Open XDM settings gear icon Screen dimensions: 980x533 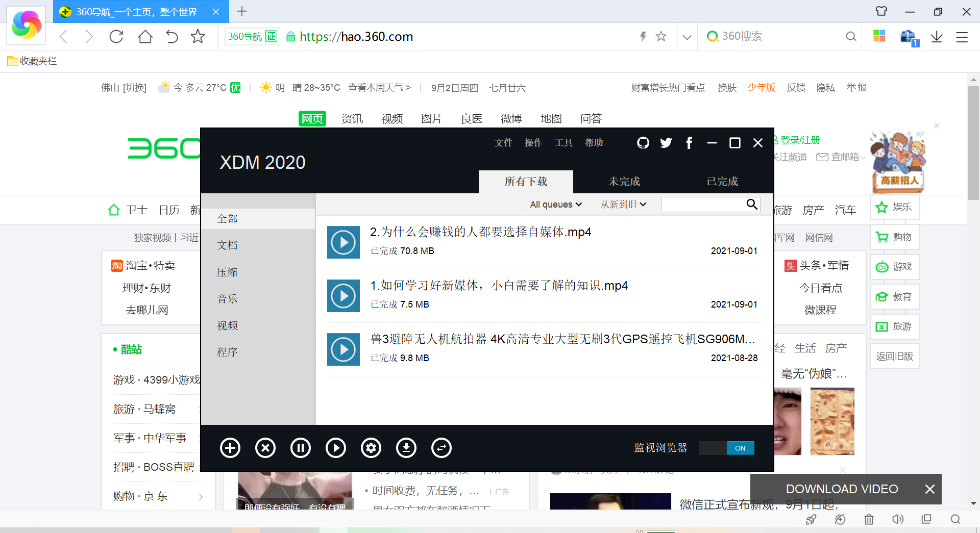[371, 448]
